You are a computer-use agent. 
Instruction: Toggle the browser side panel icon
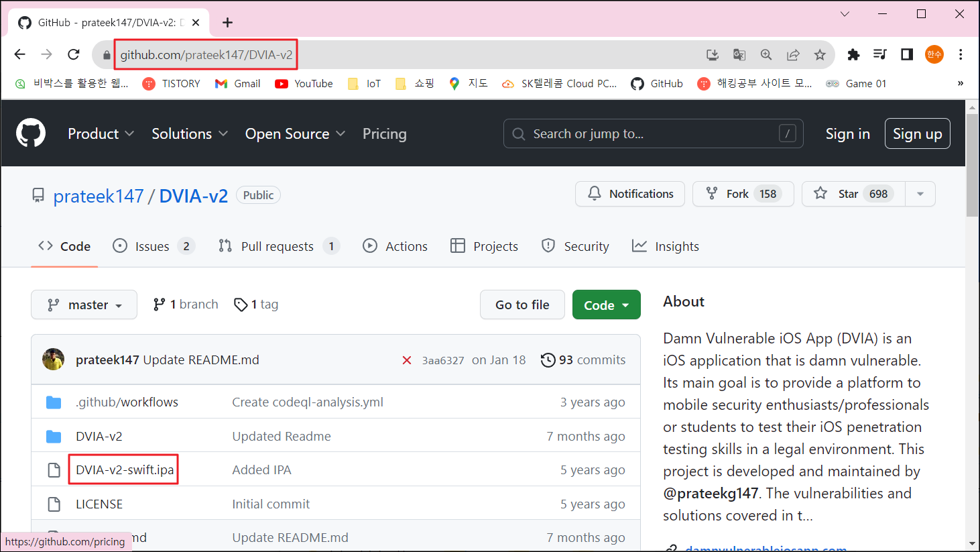pos(907,55)
